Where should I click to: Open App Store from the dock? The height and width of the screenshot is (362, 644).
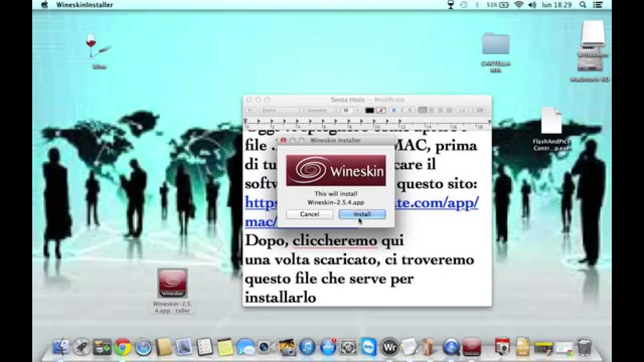pyautogui.click(x=328, y=346)
